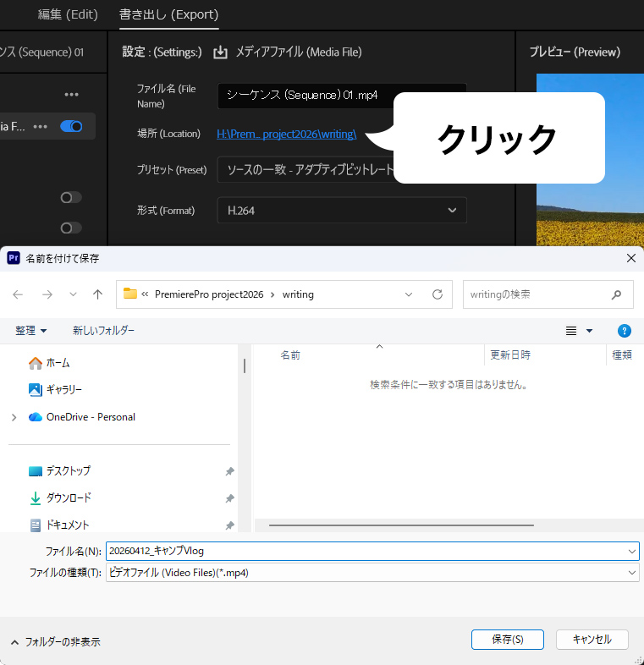Click PremierePro project2026 breadcrumb
Viewport: 644px width, 665px height.
(x=209, y=294)
